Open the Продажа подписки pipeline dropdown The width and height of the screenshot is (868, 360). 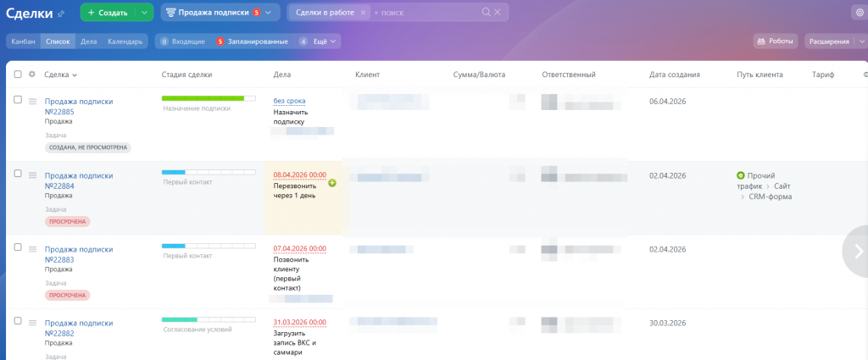tap(269, 13)
